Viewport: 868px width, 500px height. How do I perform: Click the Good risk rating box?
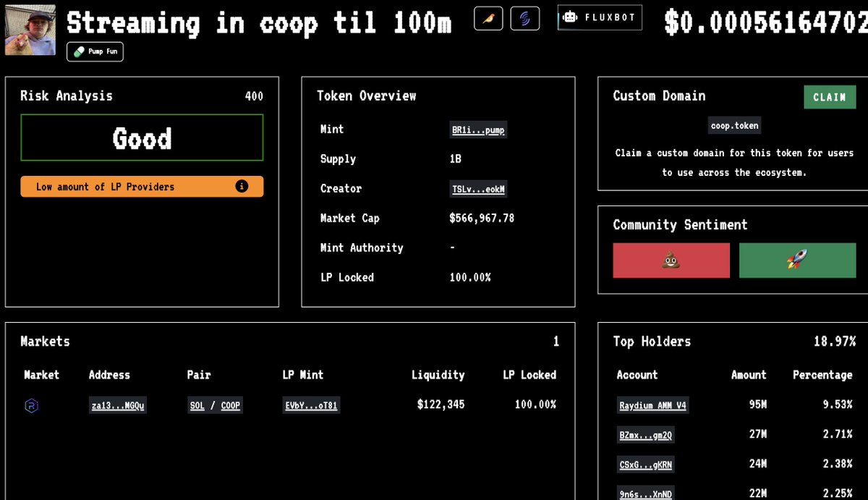coord(142,137)
